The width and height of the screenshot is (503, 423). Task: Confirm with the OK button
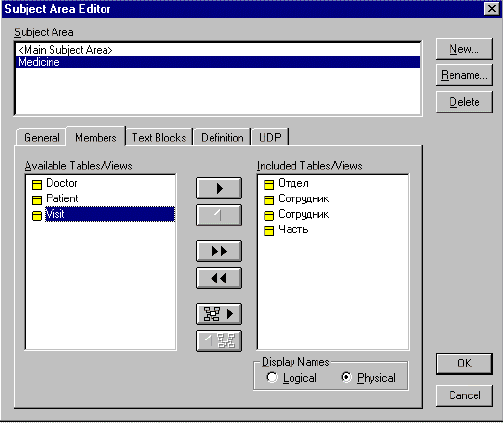(464, 363)
